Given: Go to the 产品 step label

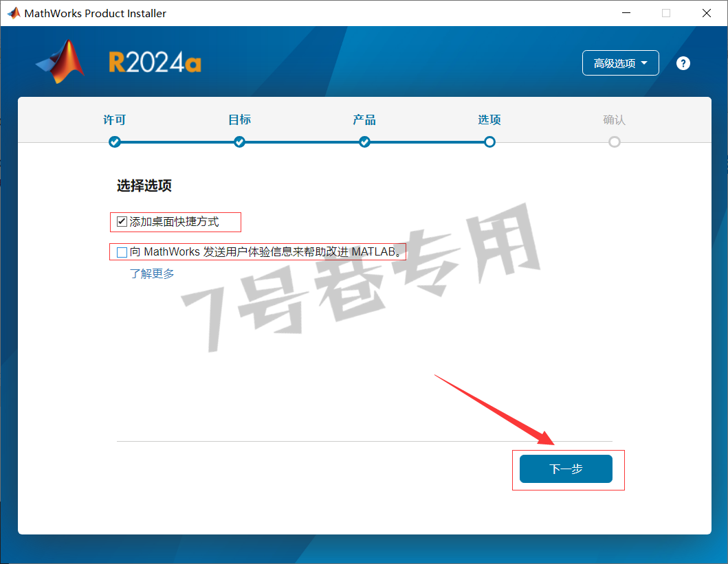Looking at the screenshot, I should 364,120.
